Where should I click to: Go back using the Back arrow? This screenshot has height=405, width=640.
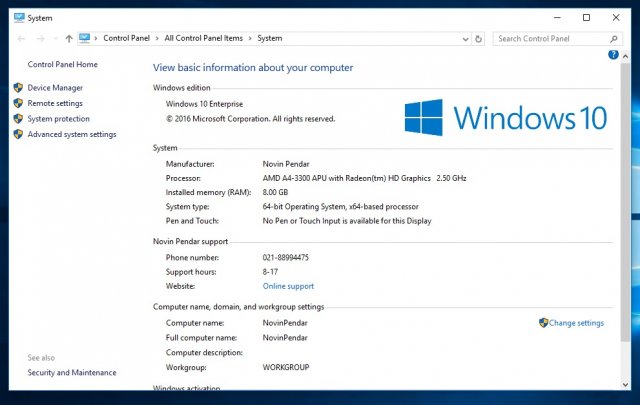(22, 38)
